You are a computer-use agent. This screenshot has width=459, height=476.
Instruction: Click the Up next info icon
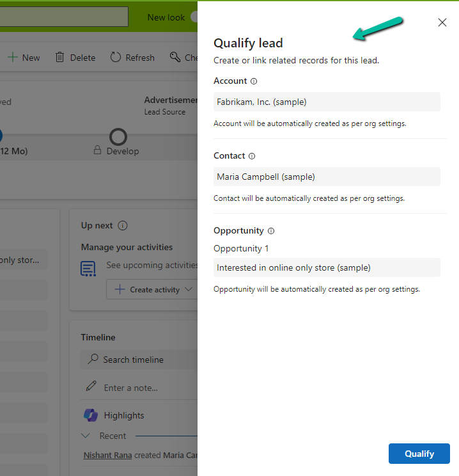coord(123,226)
